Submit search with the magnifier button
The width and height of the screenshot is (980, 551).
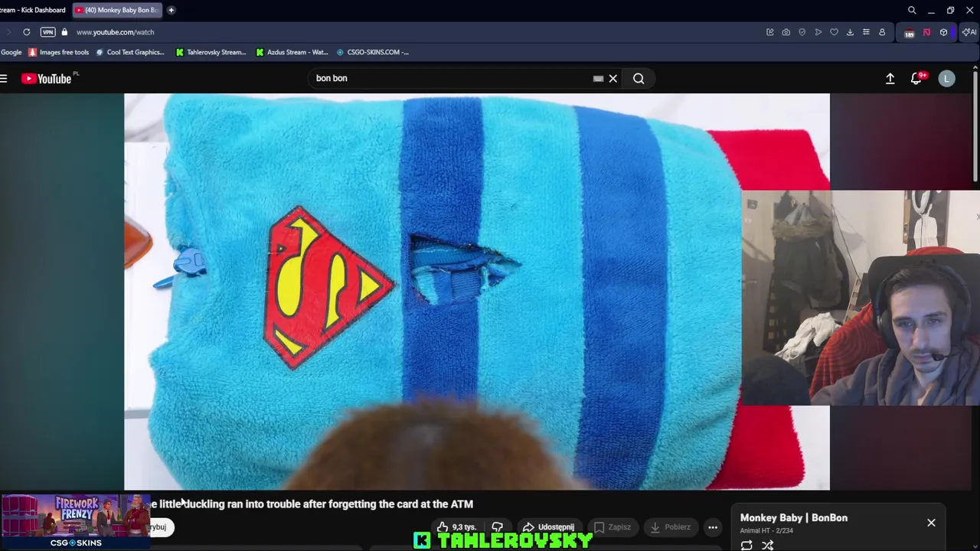click(639, 78)
